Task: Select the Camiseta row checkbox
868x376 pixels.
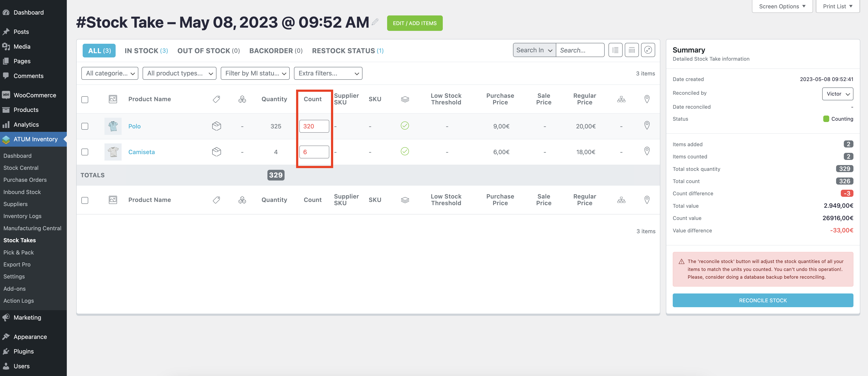Action: [x=85, y=152]
